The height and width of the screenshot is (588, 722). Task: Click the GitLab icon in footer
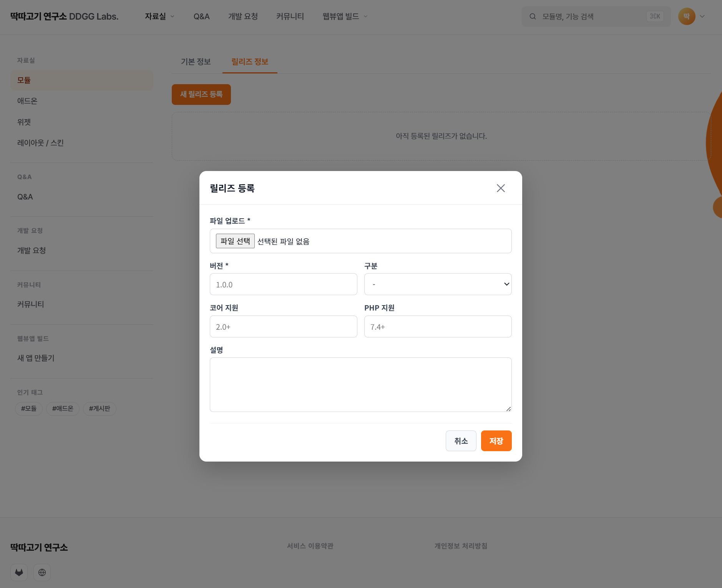point(19,573)
